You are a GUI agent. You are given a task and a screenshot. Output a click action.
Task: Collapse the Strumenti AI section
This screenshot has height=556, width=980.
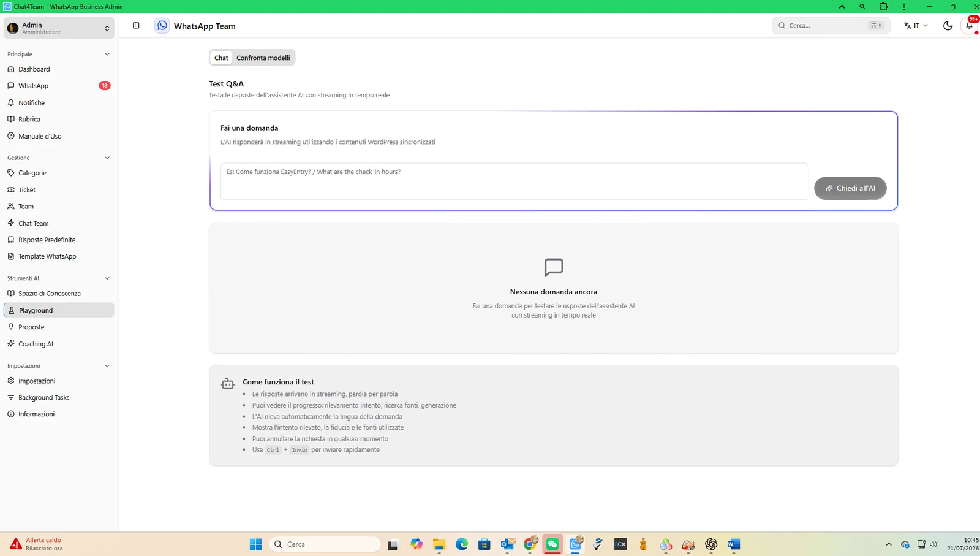[107, 278]
